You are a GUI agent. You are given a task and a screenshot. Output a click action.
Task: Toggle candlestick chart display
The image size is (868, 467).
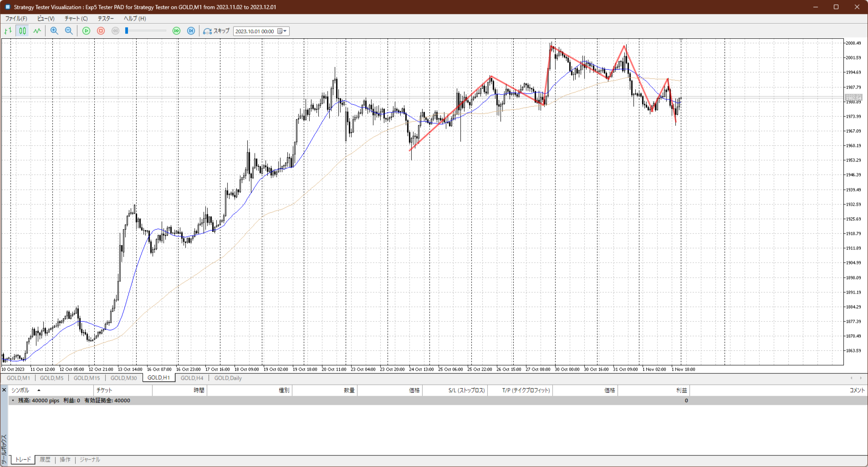(x=22, y=31)
